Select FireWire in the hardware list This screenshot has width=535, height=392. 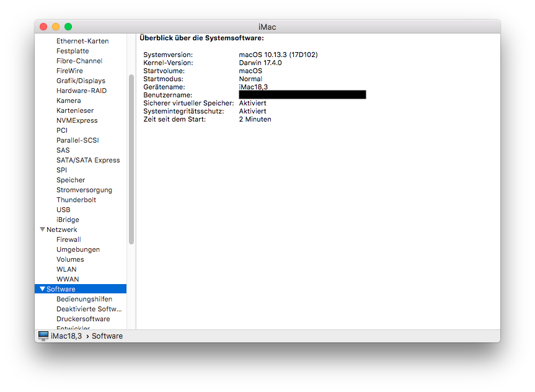(69, 71)
